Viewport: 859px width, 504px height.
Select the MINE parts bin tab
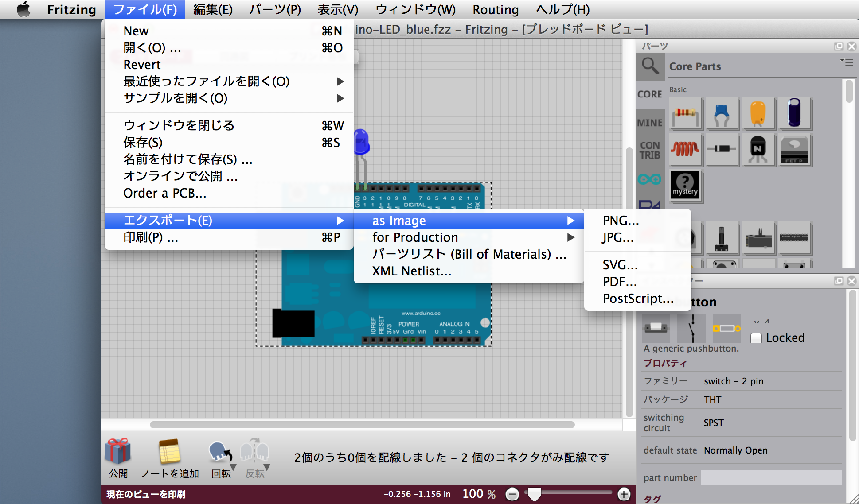tap(650, 123)
